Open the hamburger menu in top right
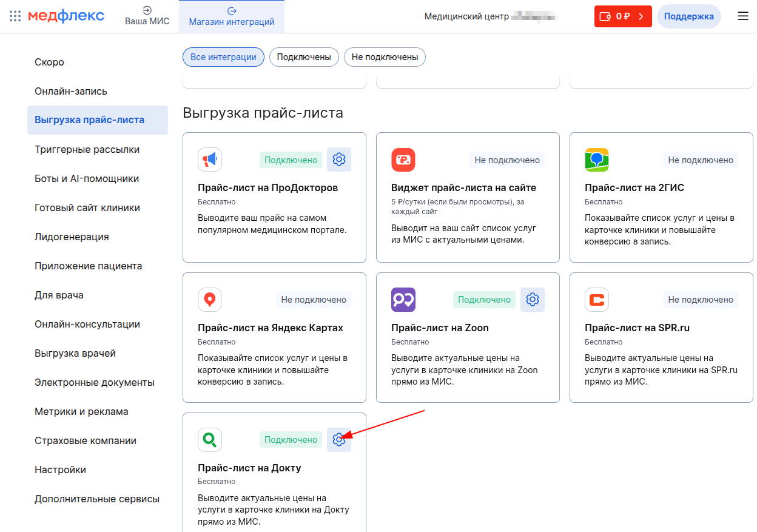This screenshot has height=532, width=757. [x=743, y=16]
